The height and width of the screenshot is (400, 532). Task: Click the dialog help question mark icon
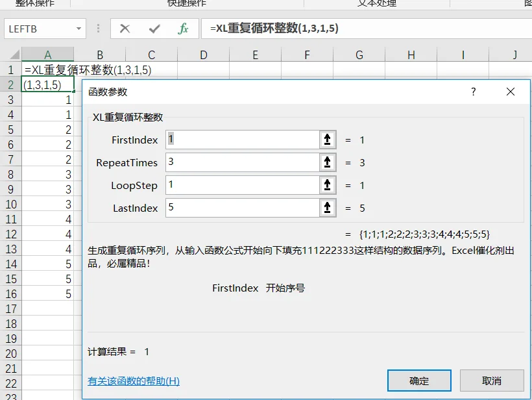pos(474,92)
